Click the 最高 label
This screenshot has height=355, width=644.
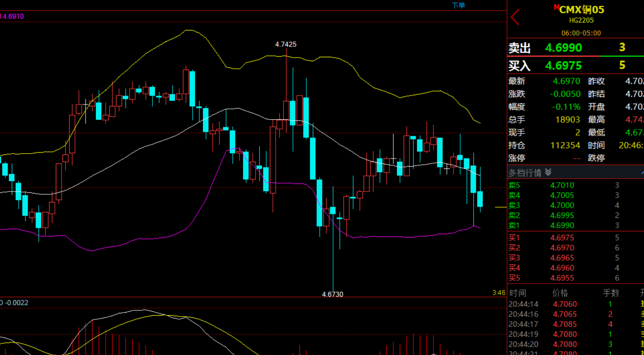[x=597, y=120]
